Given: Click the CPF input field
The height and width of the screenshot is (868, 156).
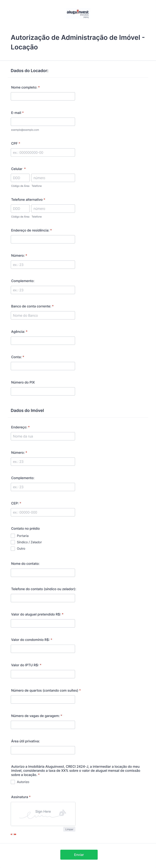Looking at the screenshot, I should pos(43,152).
